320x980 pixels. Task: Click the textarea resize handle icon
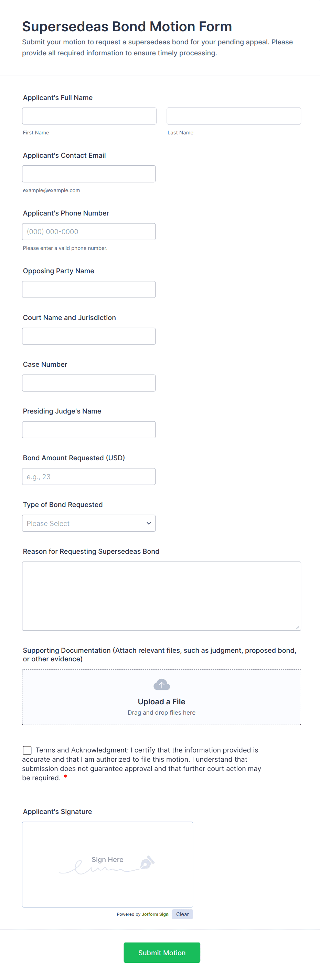coord(297,627)
